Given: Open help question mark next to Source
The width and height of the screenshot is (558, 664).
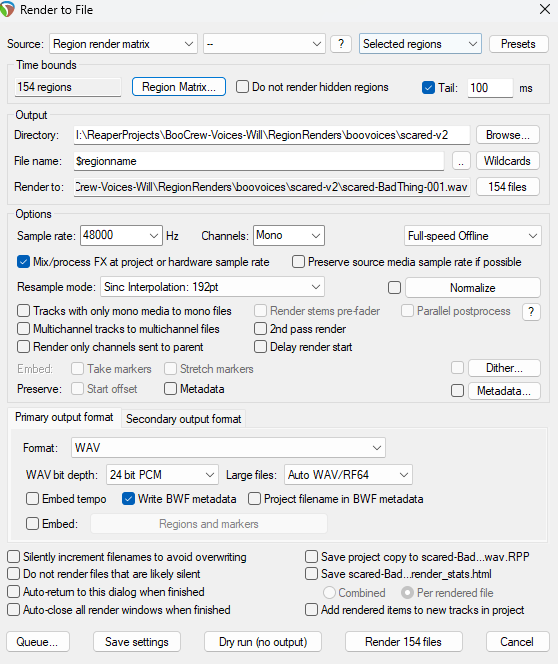Looking at the screenshot, I should point(341,44).
